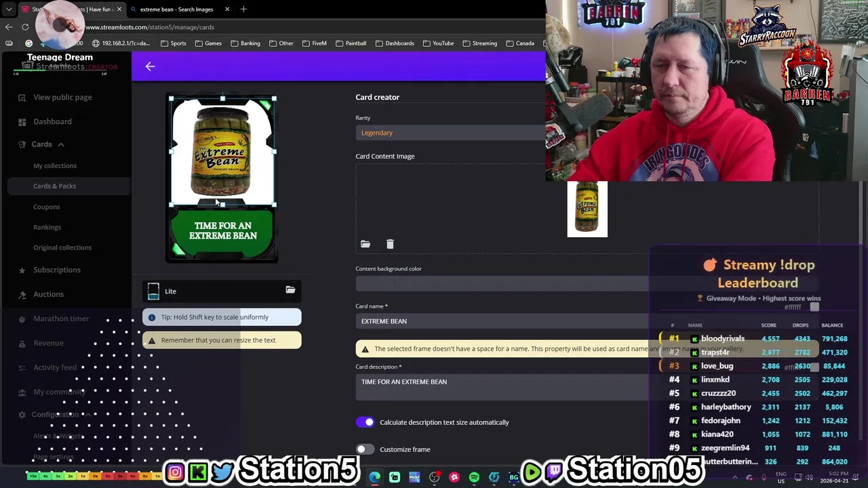Open the Paintball bookmarks folder

[351, 43]
